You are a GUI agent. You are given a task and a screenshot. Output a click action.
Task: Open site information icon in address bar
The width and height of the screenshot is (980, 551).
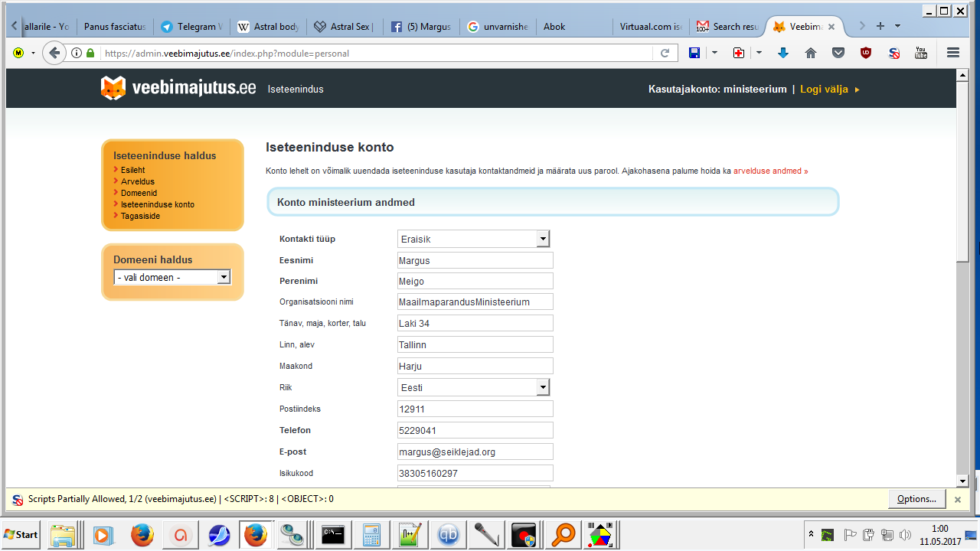(x=77, y=54)
